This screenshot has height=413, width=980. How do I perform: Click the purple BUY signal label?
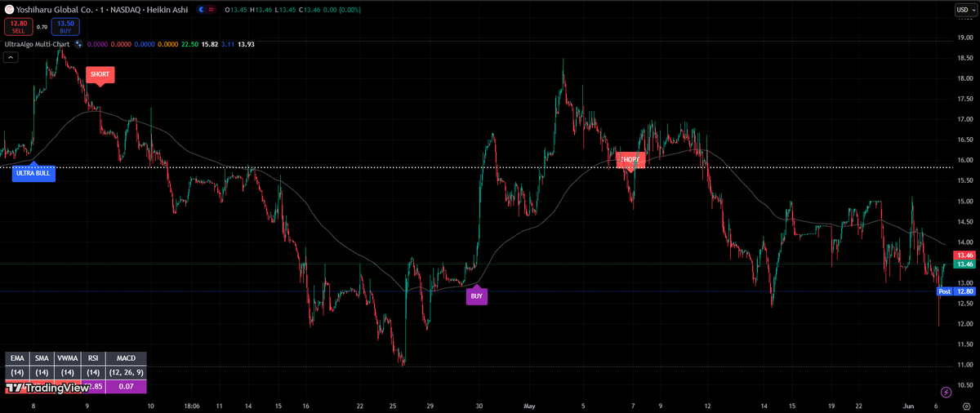pos(477,296)
